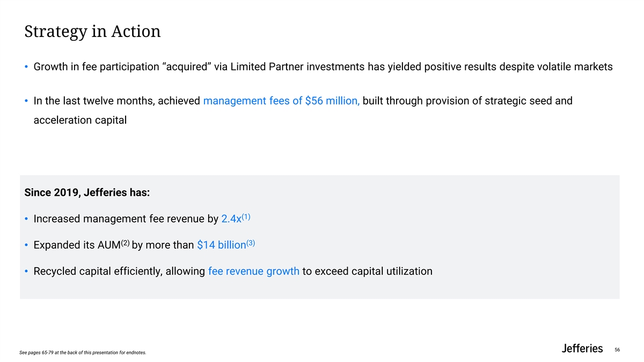Click bullet dot before "Recycled capital efficiently"
This screenshot has height=362, width=644.
[x=26, y=271]
